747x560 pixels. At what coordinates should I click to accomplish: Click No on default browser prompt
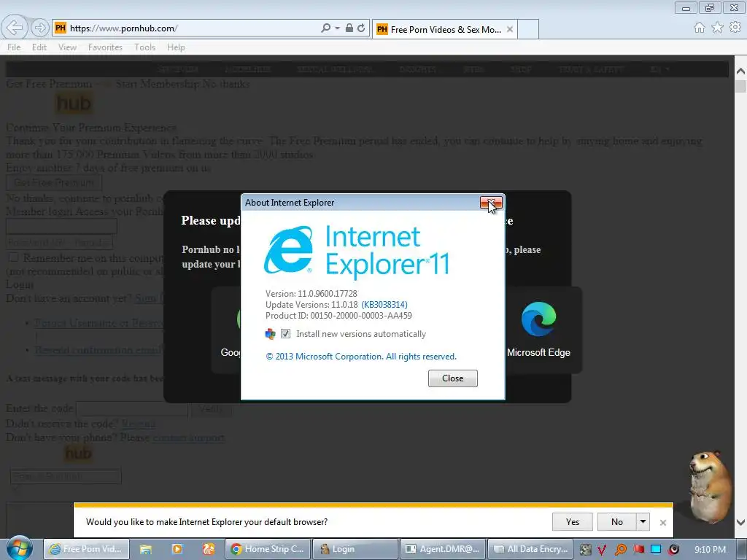tap(617, 522)
